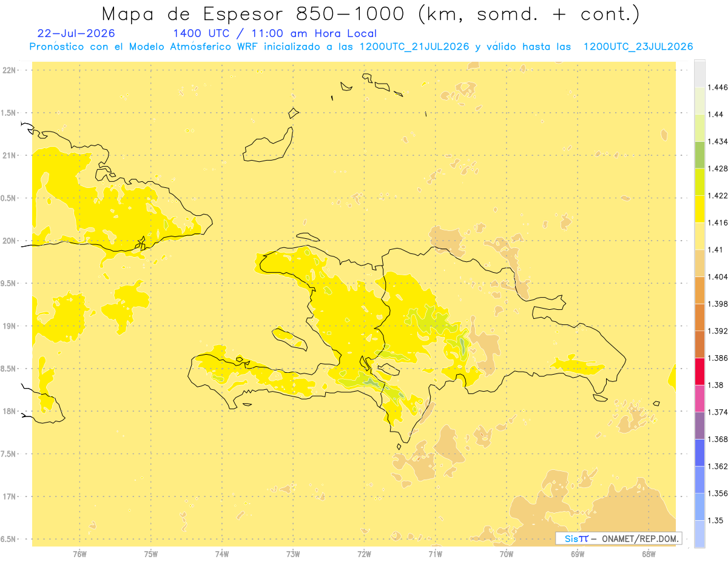Viewport: 728px width, 562px height.
Task: Pick the pale yellow swatch between 1.41 and 1.416
Action: (699, 236)
